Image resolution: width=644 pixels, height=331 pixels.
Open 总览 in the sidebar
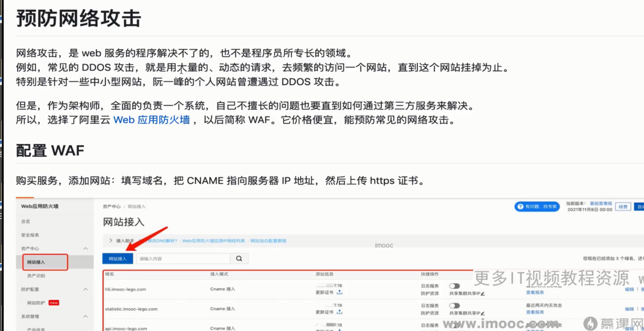(x=26, y=221)
